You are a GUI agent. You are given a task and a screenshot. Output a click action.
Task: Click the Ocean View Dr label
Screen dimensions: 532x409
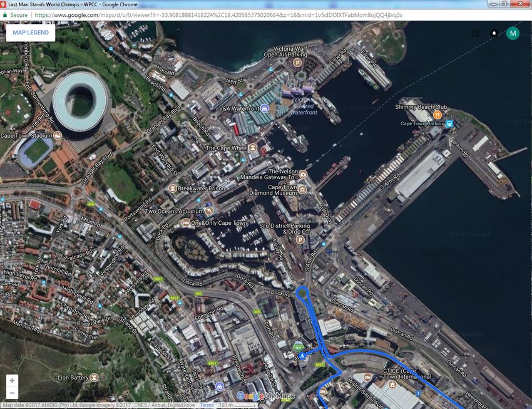pyautogui.click(x=94, y=321)
